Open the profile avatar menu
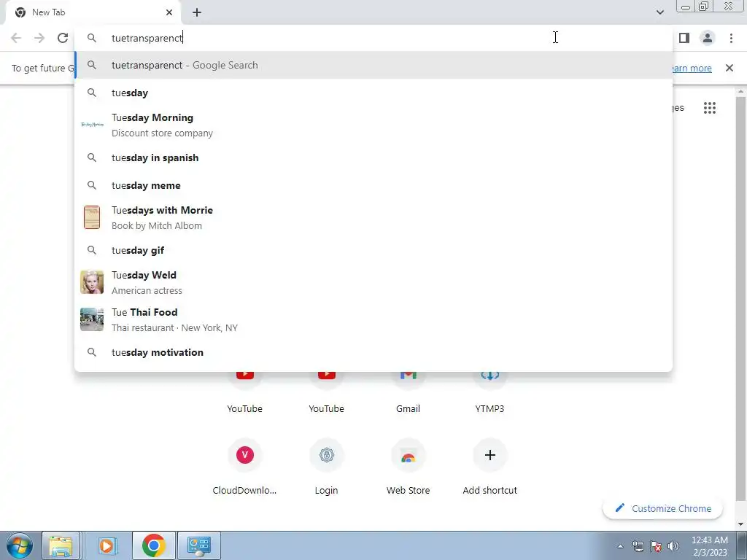Screen dimensions: 747x560 coord(708,38)
